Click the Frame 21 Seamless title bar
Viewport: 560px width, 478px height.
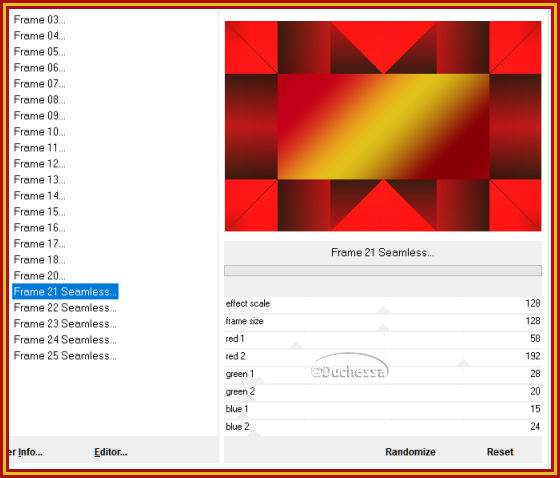pos(383,253)
